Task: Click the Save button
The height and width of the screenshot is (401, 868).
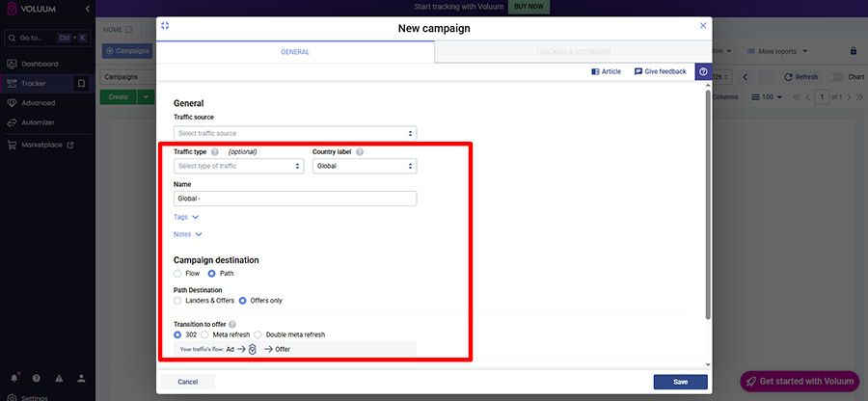Action: (680, 382)
